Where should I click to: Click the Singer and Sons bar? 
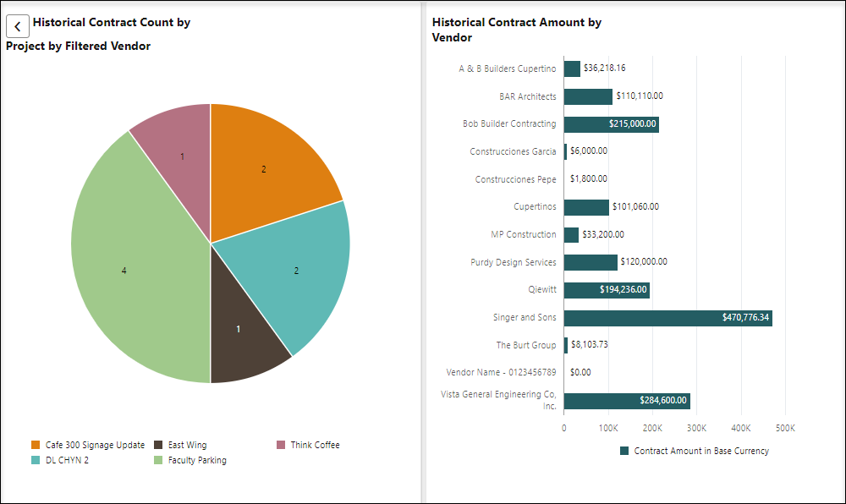668,318
